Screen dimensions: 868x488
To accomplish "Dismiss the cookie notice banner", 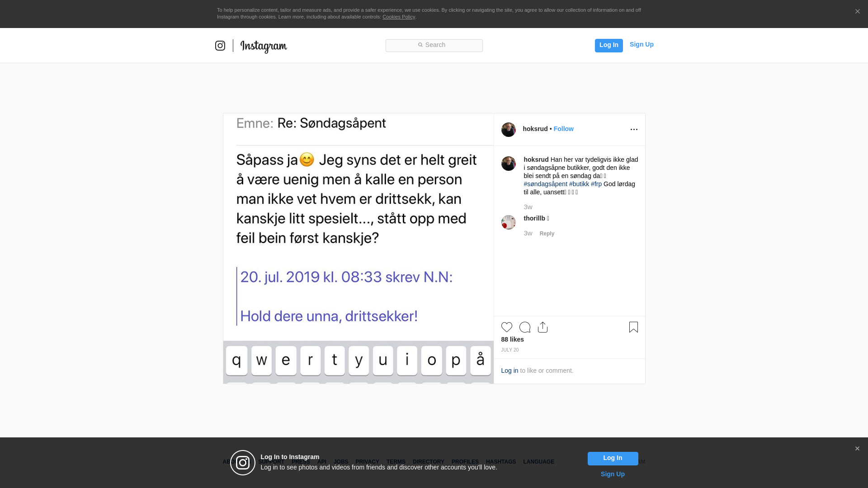I will point(857,12).
